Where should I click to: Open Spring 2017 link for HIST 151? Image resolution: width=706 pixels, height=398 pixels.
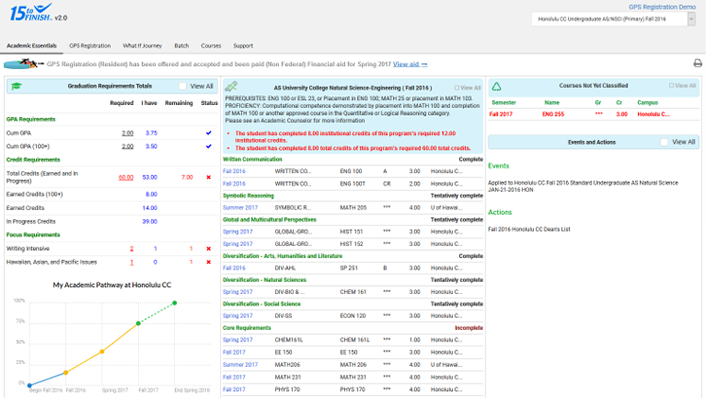pos(238,231)
